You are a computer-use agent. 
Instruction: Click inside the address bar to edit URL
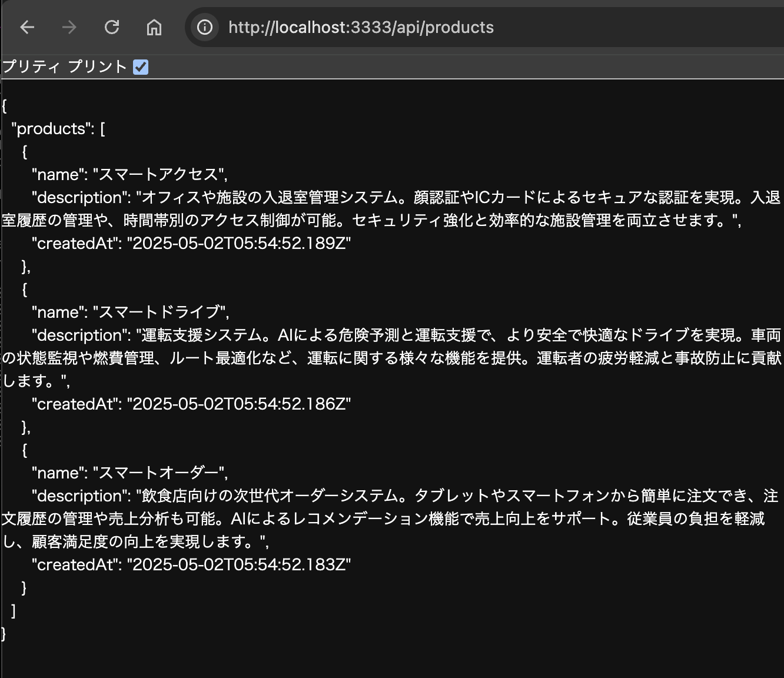(412, 27)
